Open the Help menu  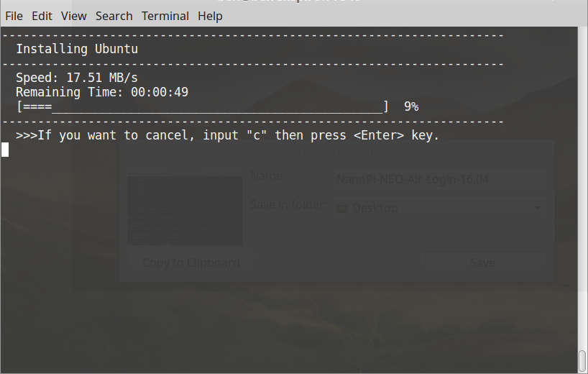click(210, 16)
